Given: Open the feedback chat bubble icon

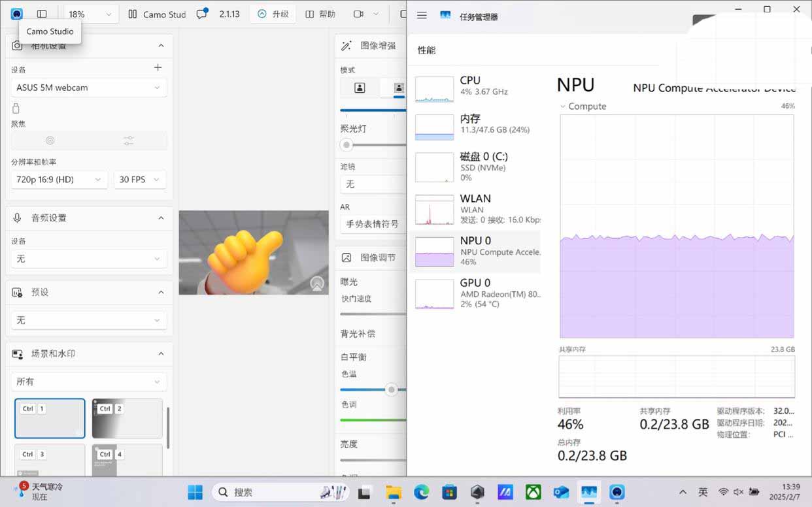Looking at the screenshot, I should 201,13.
